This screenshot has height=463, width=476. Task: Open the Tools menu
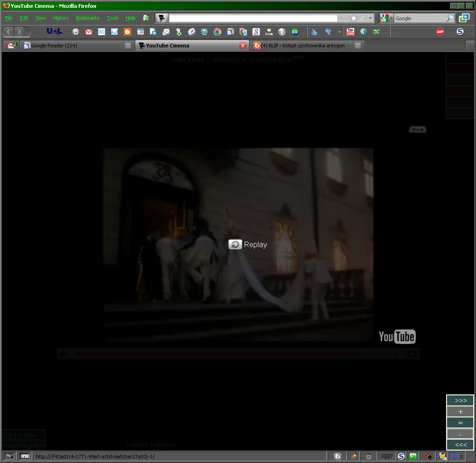pyautogui.click(x=113, y=18)
